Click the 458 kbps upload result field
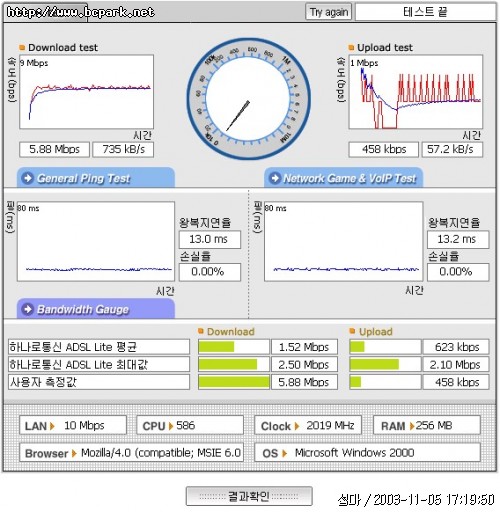The height and width of the screenshot is (512, 500). [383, 149]
